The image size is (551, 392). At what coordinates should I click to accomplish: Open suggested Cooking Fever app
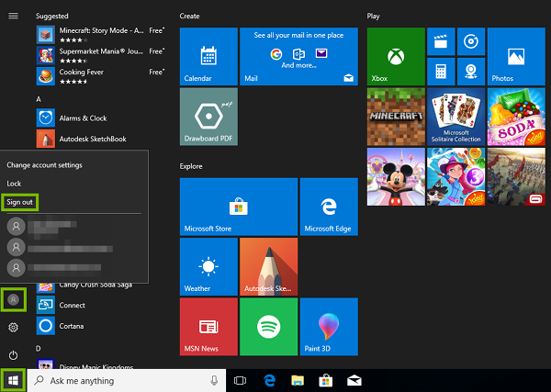pyautogui.click(x=100, y=76)
